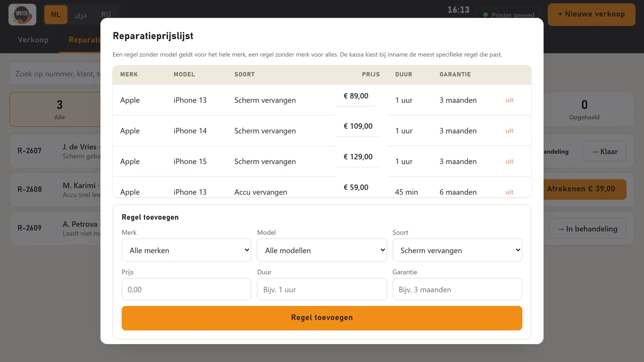644x362 pixels.
Task: Edit the € 129,00 price for iPhone 15
Action: (x=358, y=157)
